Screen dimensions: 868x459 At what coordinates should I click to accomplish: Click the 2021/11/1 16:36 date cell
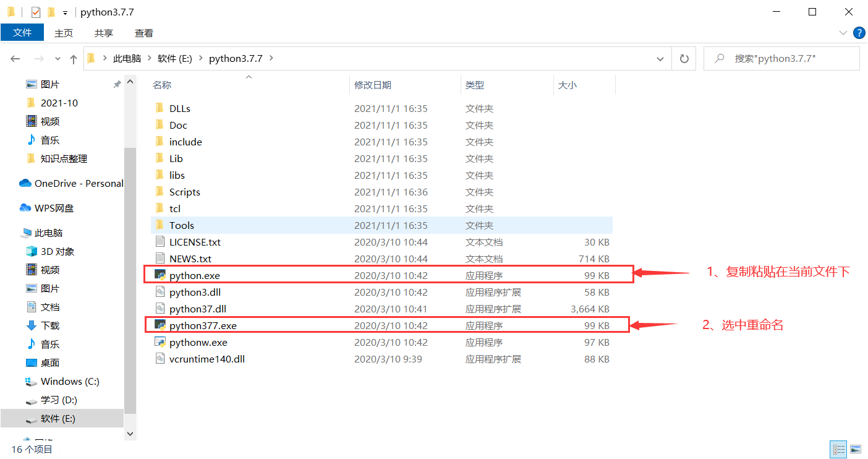click(x=391, y=192)
